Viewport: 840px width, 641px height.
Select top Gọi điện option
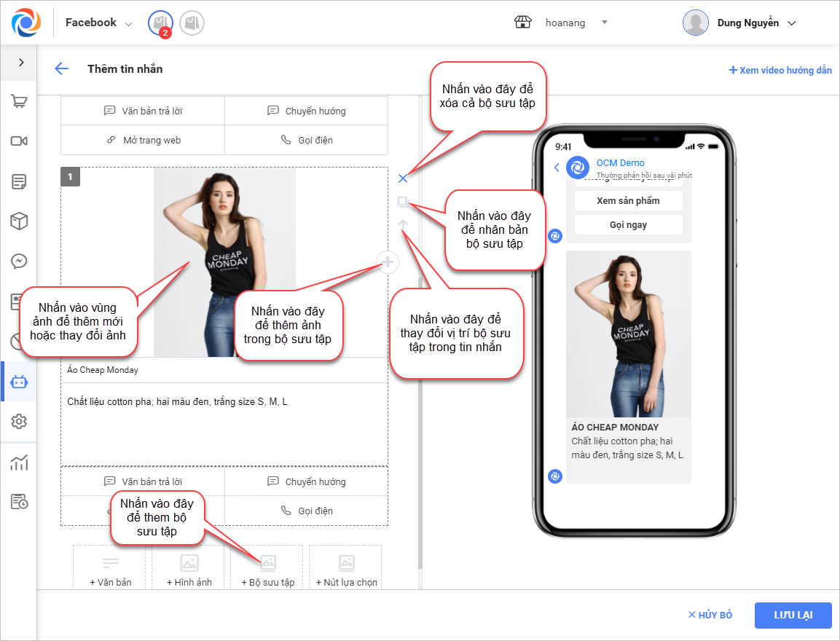pos(307,141)
